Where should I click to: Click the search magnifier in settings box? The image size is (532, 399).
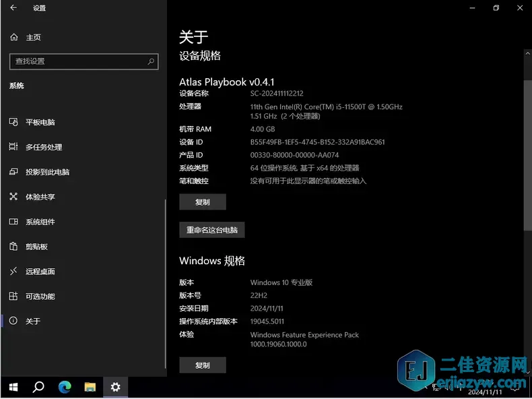[151, 61]
